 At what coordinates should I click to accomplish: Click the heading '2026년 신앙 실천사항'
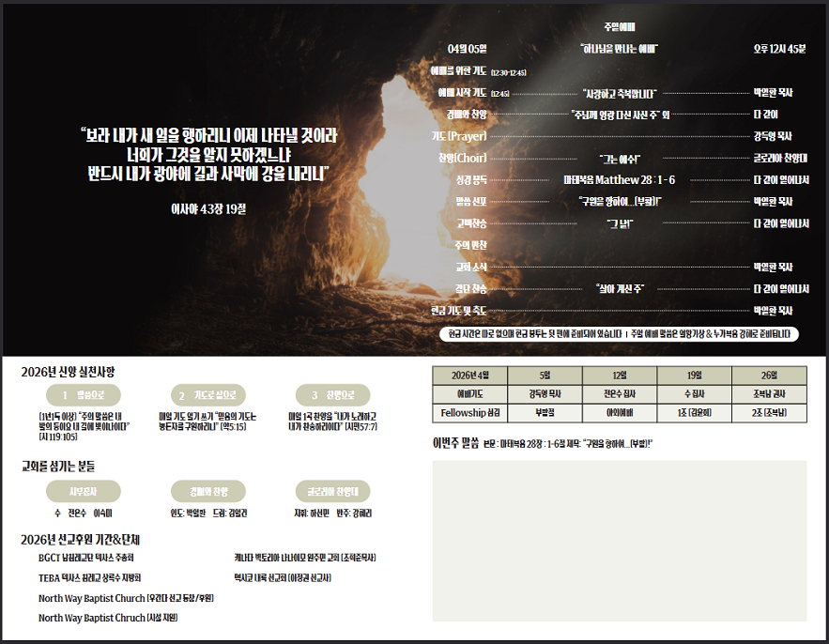click(68, 373)
